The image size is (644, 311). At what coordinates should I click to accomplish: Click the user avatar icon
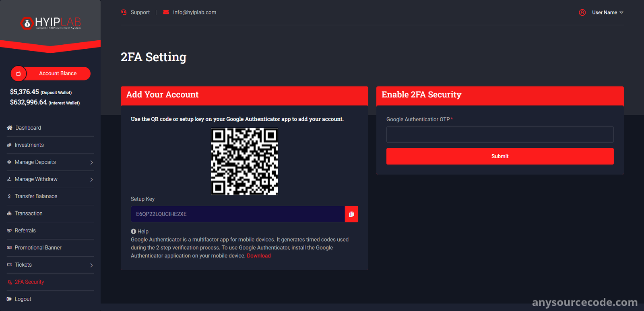(x=582, y=12)
